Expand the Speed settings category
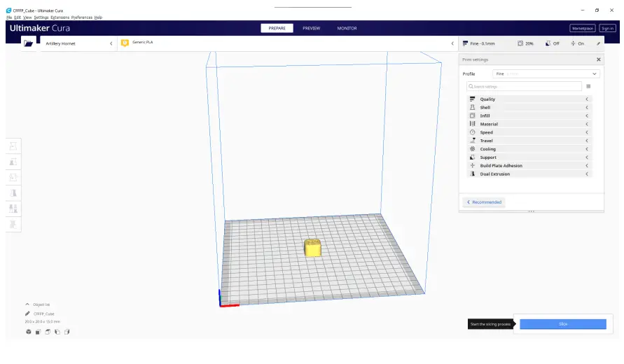This screenshot has width=624, height=364. pyautogui.click(x=529, y=132)
